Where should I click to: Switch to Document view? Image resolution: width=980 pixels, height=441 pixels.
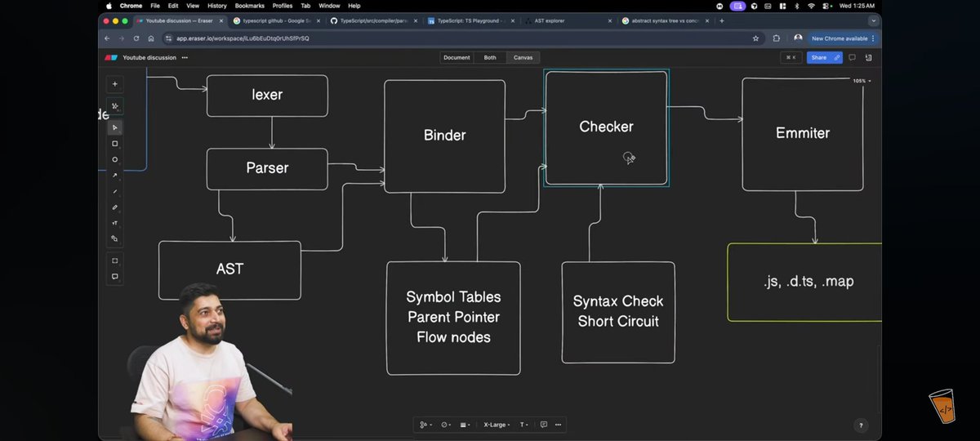457,58
